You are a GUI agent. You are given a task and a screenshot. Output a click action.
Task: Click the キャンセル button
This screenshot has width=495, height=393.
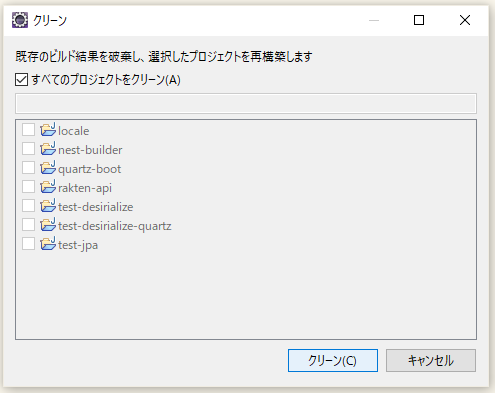[431, 360]
